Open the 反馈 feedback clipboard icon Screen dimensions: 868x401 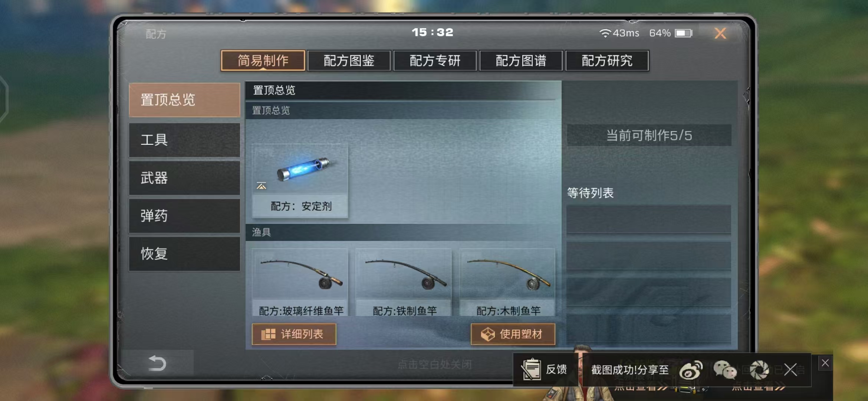(531, 369)
